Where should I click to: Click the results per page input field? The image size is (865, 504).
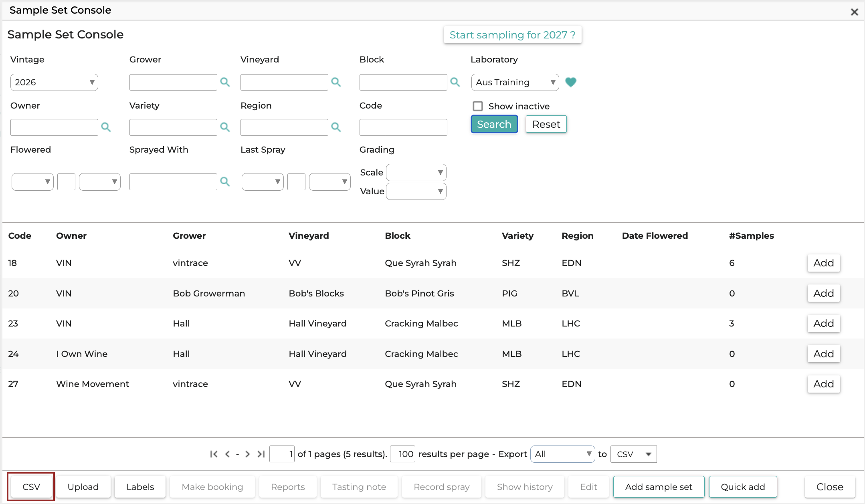point(402,454)
